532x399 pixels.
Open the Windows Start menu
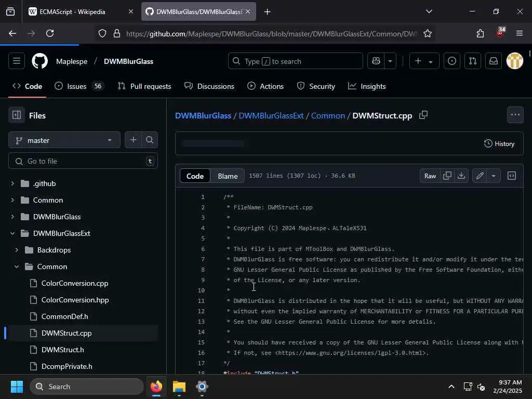17,387
